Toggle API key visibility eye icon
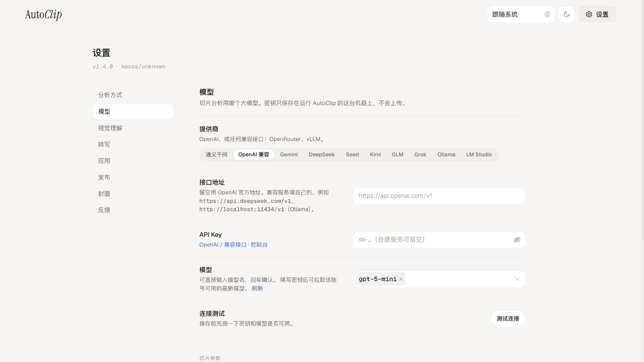Viewport: 644px width, 362px height. [x=517, y=239]
